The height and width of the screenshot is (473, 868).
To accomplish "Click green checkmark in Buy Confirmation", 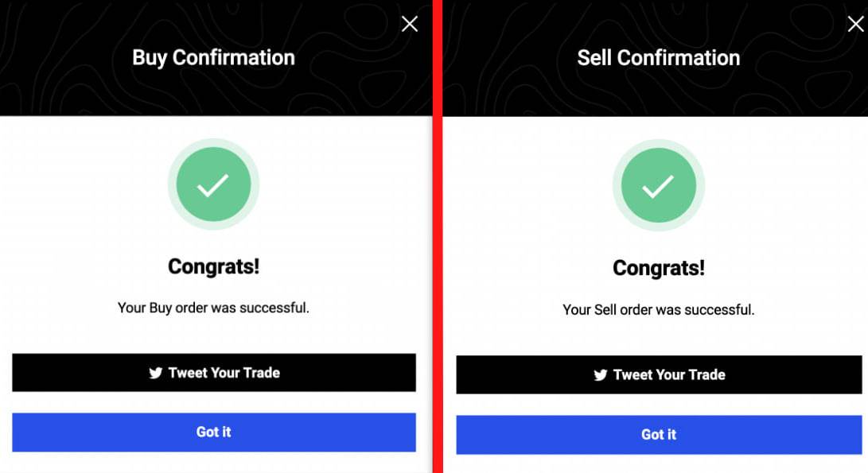I will tap(214, 184).
